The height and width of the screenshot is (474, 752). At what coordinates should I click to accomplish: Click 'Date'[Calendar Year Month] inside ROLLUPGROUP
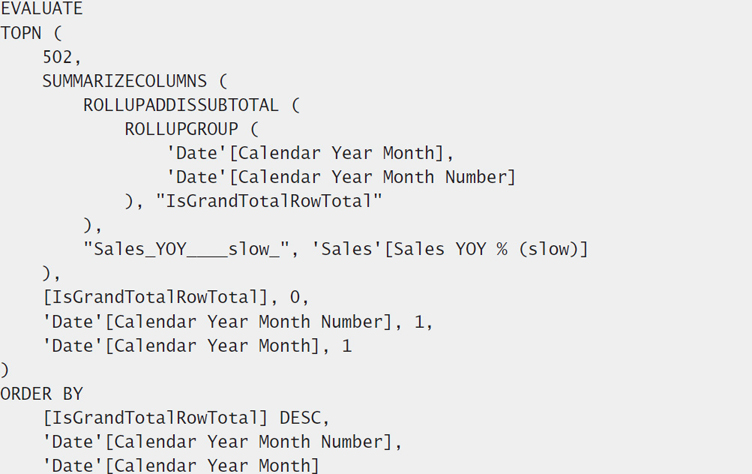click(305, 154)
